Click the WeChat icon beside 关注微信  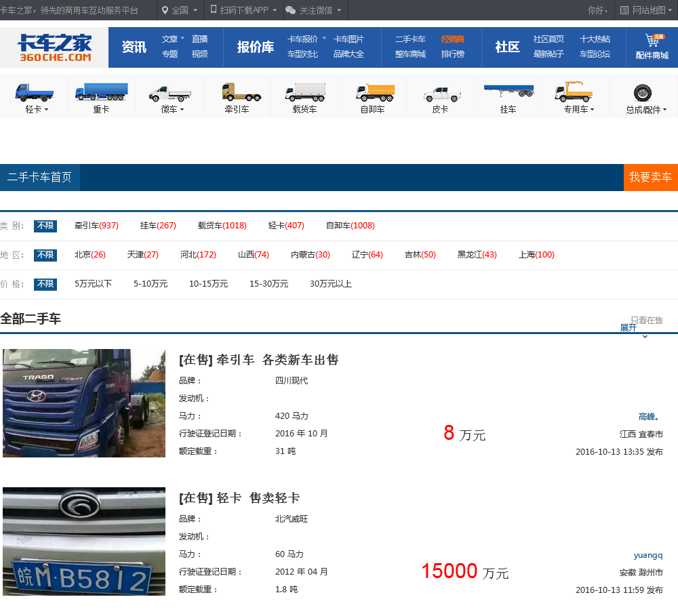point(291,10)
